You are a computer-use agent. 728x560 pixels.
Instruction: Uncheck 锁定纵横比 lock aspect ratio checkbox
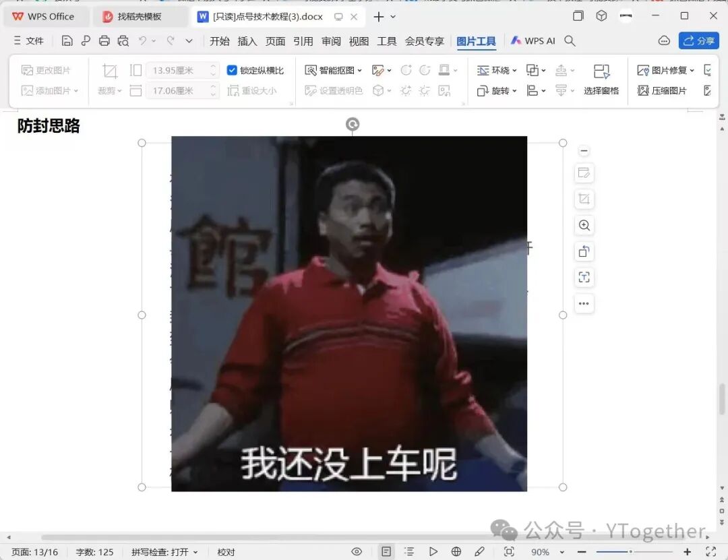[232, 70]
